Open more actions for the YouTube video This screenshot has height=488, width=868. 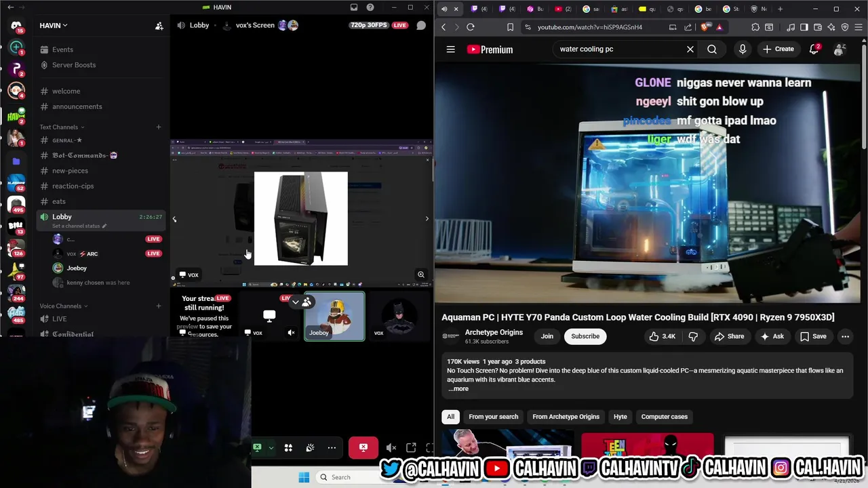point(845,336)
